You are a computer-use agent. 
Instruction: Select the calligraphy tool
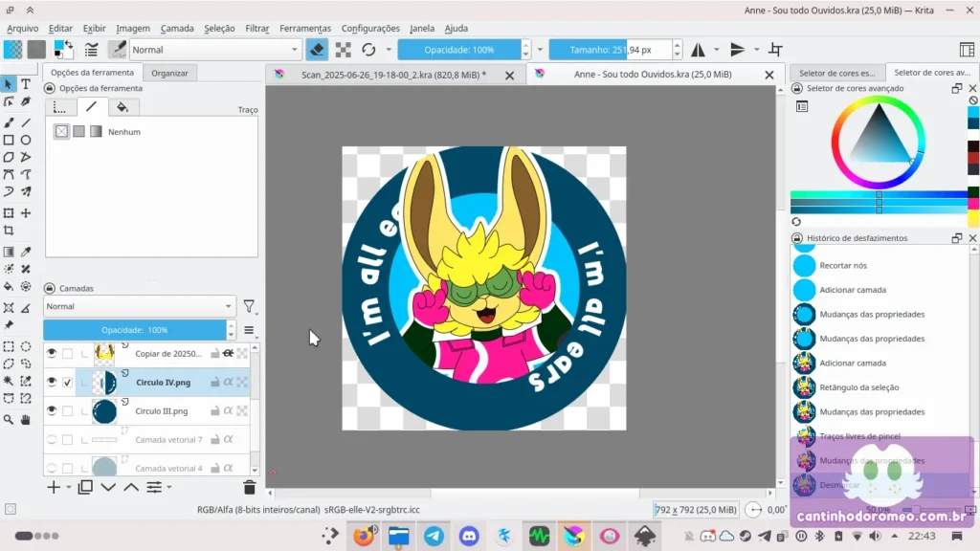[26, 101]
